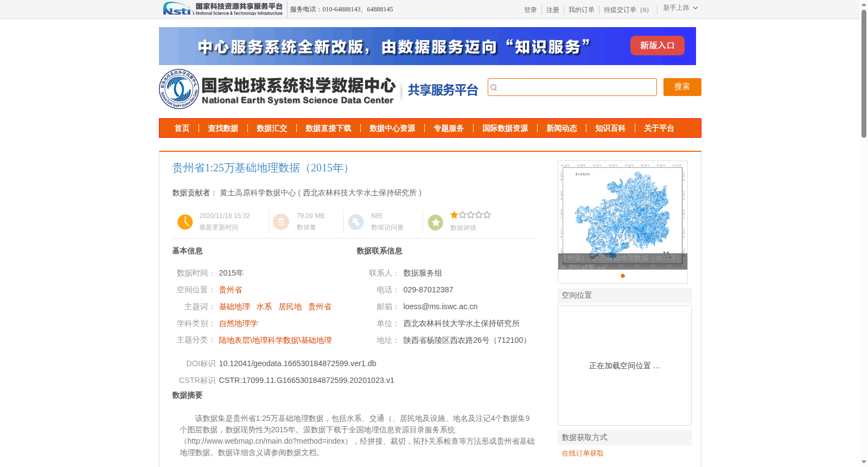Click the 新版入口 banner button
868x467 pixels.
[658, 46]
